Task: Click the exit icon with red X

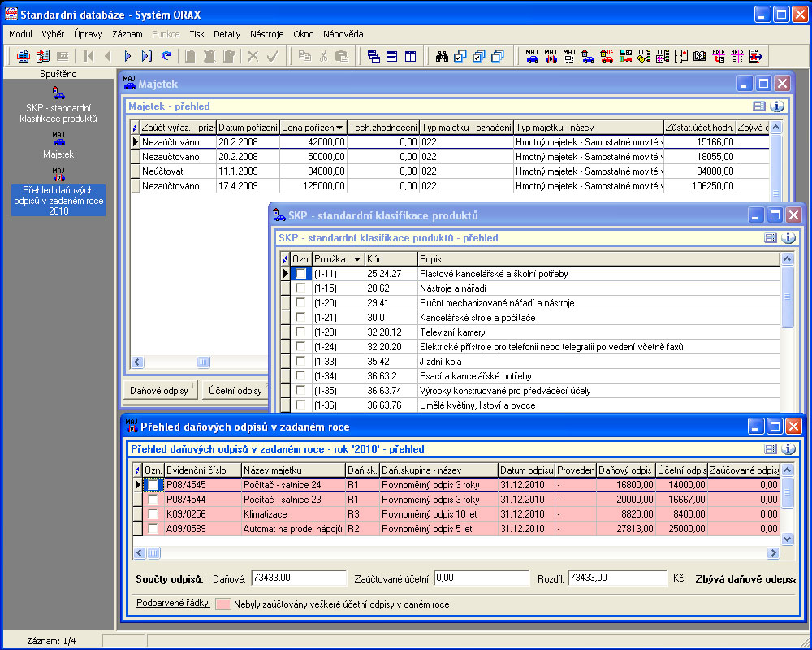Action: (x=755, y=56)
